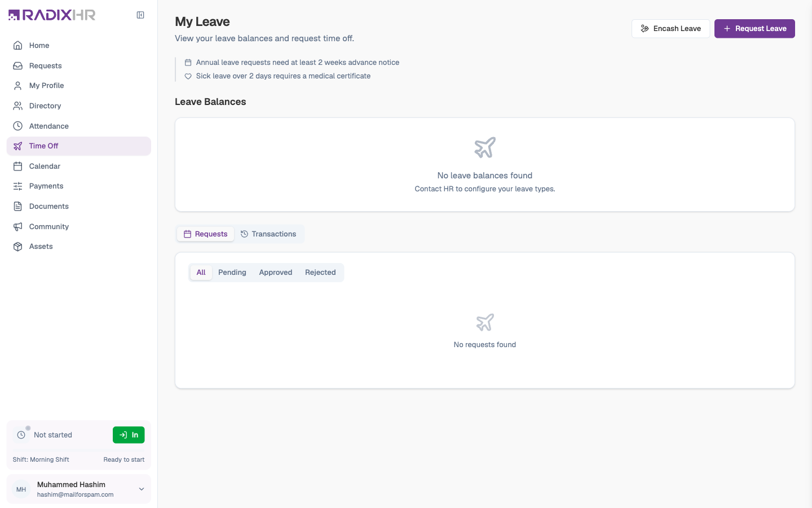
Task: Click 'Contact HR to configure your leave types'
Action: coord(485,189)
